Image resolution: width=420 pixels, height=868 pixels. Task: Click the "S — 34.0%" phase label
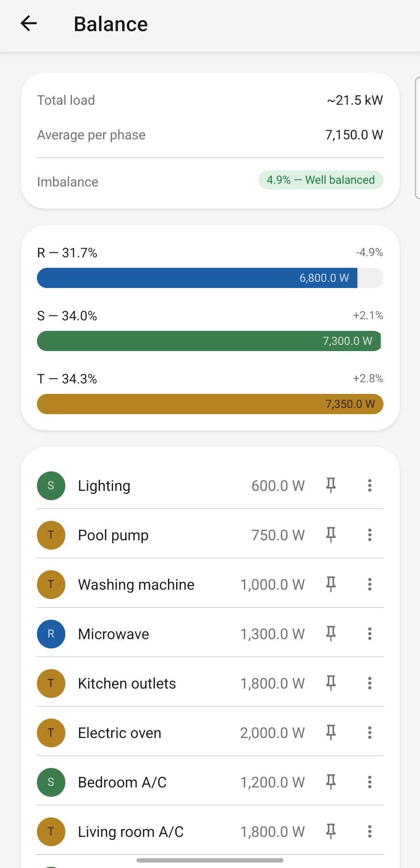(x=67, y=316)
